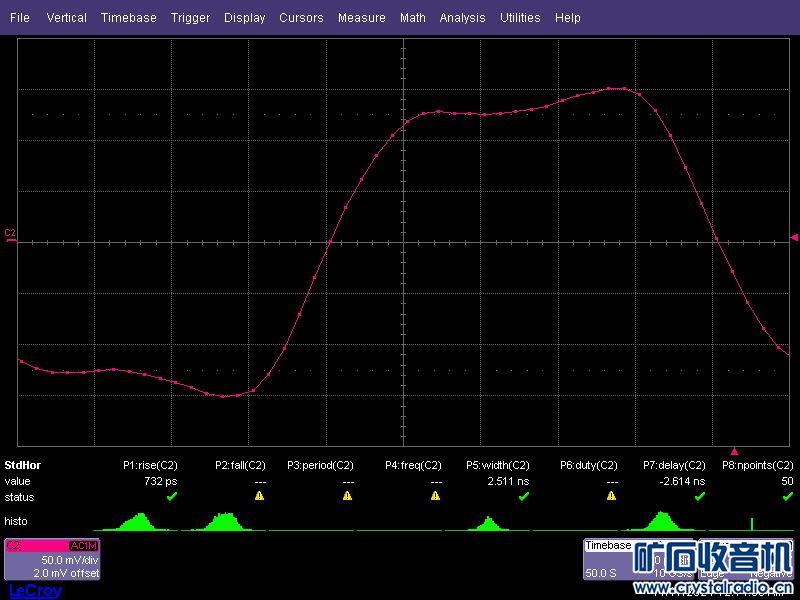
Task: Open the Vertical menu
Action: coord(66,17)
